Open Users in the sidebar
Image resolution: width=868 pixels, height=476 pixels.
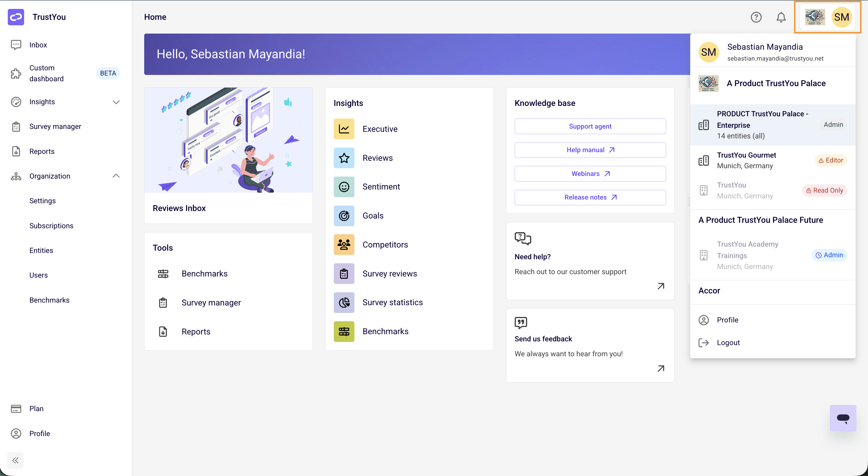click(x=38, y=275)
